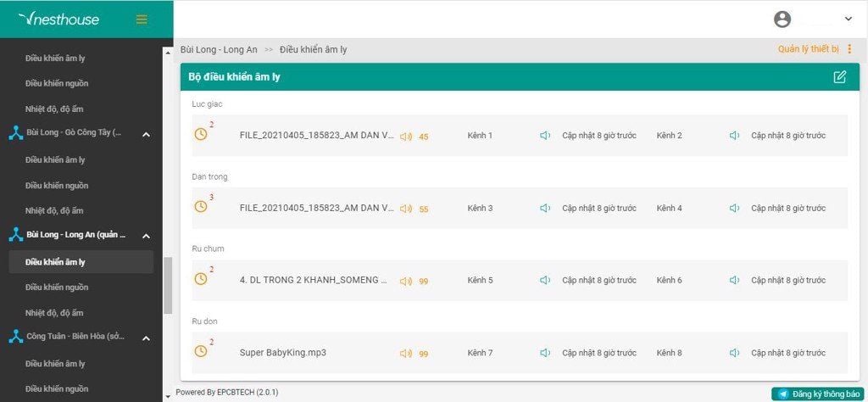Toggle the Kênh 3 speaker icon

pyautogui.click(x=545, y=208)
